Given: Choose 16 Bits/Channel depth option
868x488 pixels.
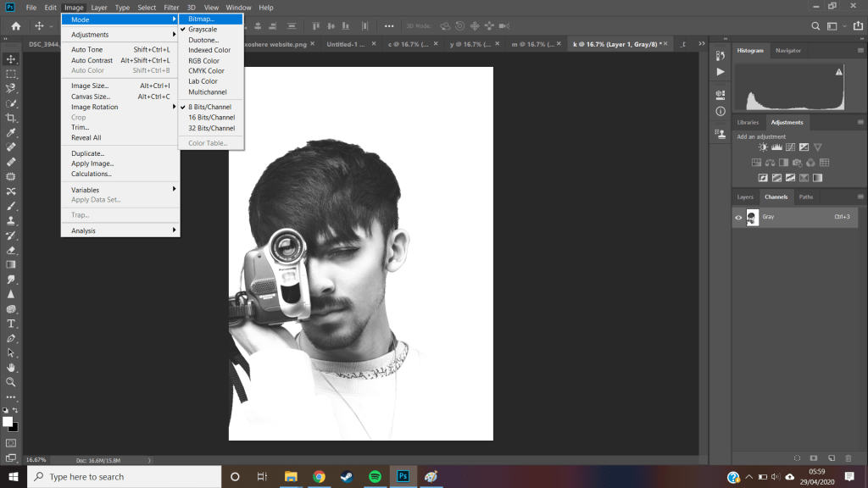Looking at the screenshot, I should click(x=211, y=118).
